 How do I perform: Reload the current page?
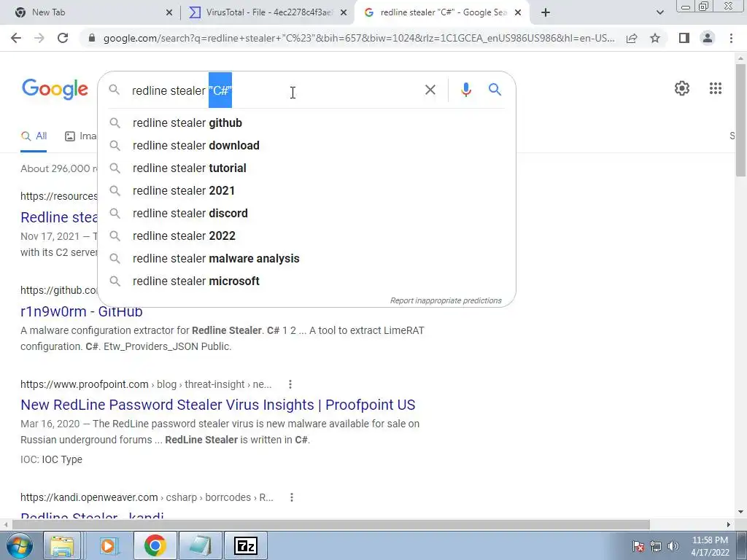63,38
